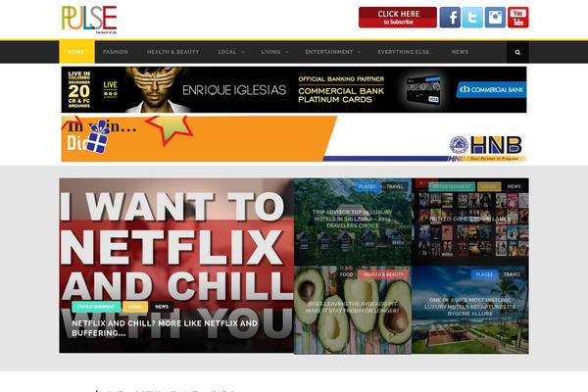This screenshot has width=588, height=392.
Task: Open the Health & Beauty menu item
Action: click(x=172, y=52)
